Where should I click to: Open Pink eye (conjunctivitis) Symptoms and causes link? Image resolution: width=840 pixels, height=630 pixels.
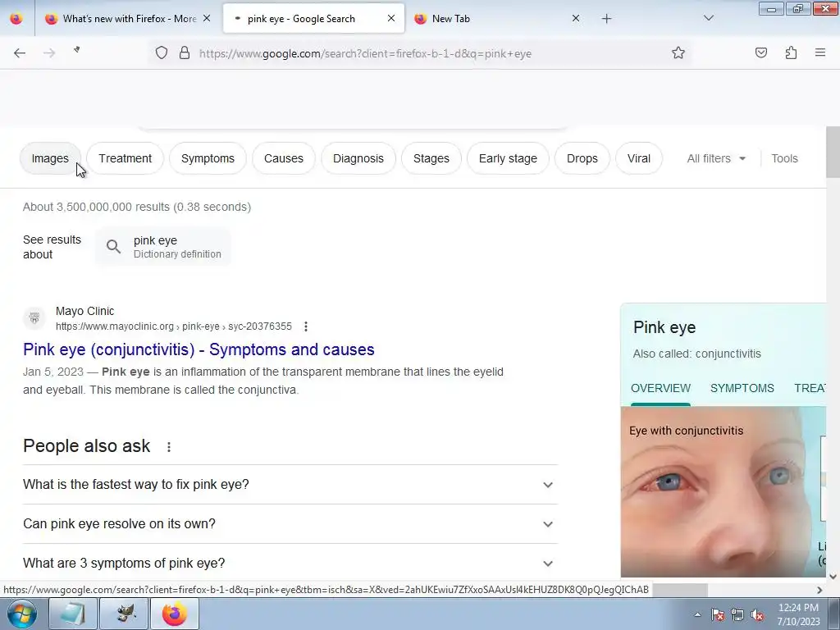(199, 349)
